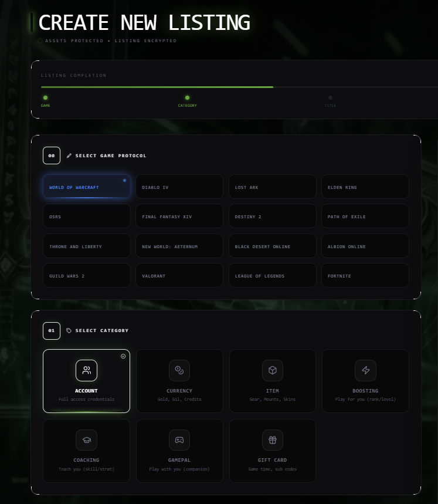Select Final Fantasy XIV option
This screenshot has height=504, width=438.
pos(179,216)
